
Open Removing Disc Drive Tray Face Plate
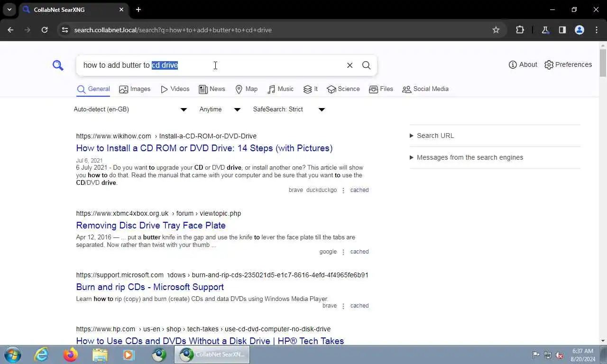pos(151,226)
